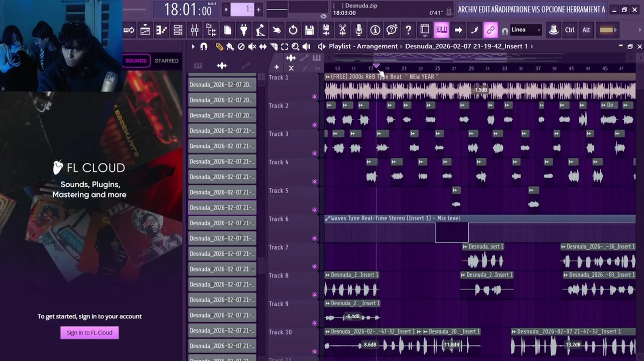
Task: Select the Select marquee tool in Playlist
Action: click(285, 46)
